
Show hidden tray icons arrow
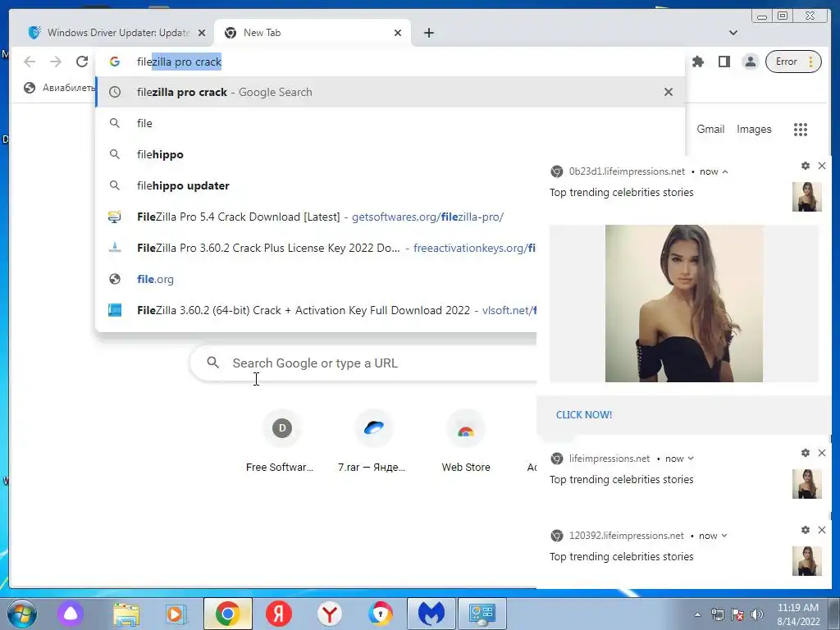point(697,614)
